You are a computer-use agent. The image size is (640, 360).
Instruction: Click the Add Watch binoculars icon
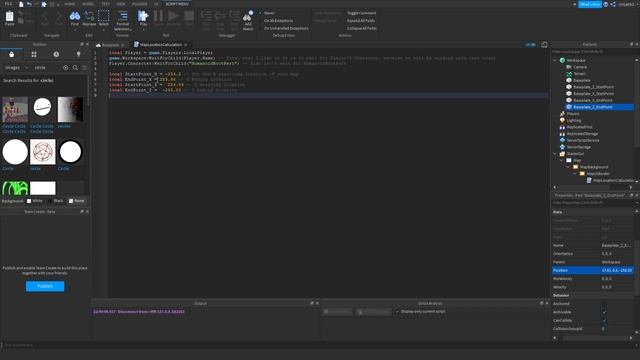248,16
